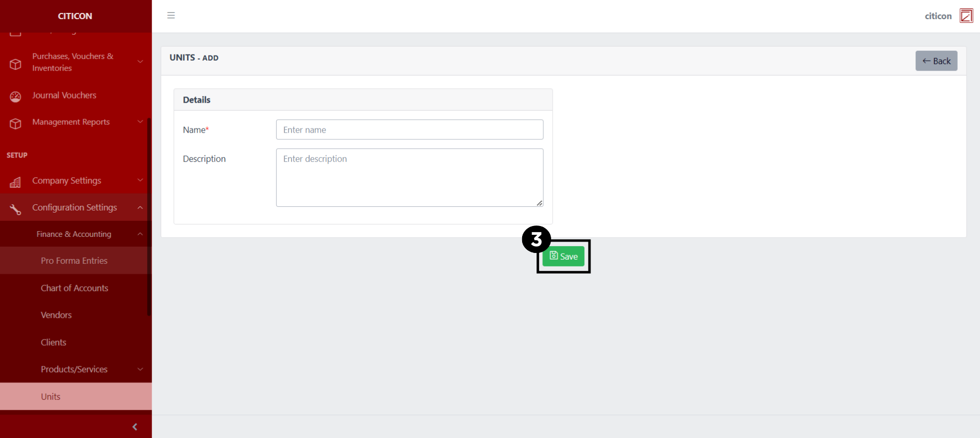The width and height of the screenshot is (980, 438).
Task: Click the Enter description text area
Action: (x=409, y=177)
